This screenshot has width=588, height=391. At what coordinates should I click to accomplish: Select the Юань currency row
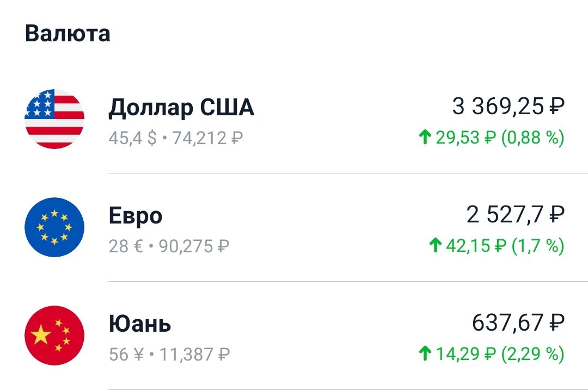tap(294, 336)
